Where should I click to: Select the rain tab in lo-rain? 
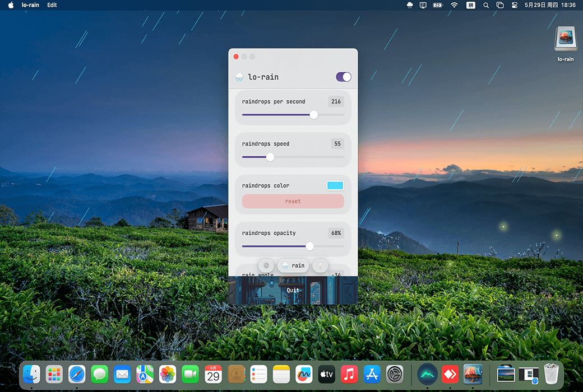[x=293, y=265]
